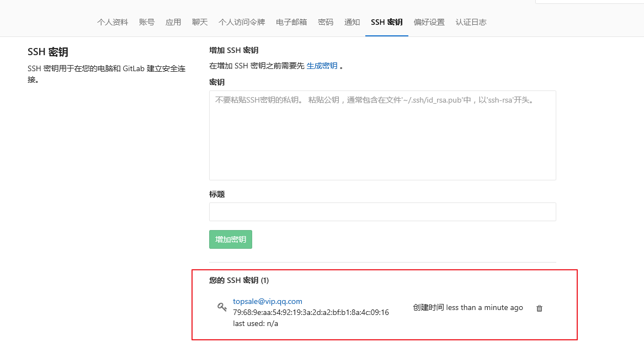Image resolution: width=644 pixels, height=358 pixels.
Task: Open the topsale@vip.qq.com key details
Action: (268, 301)
